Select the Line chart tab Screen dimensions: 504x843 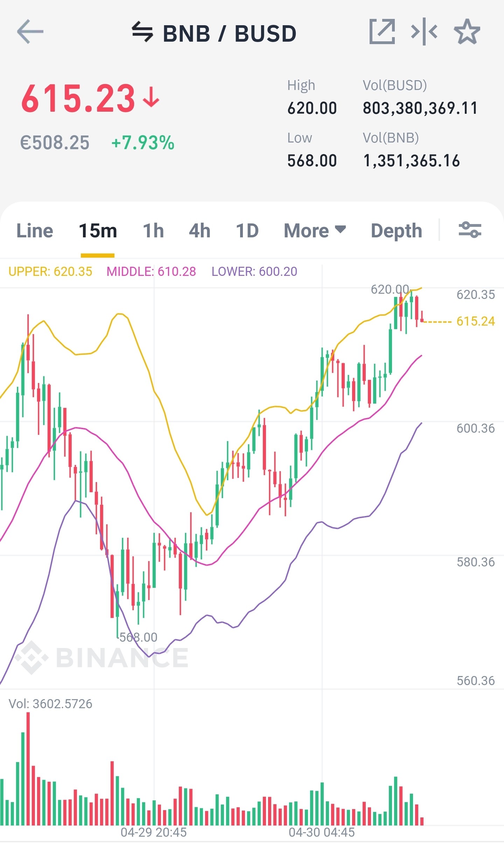[x=35, y=231]
